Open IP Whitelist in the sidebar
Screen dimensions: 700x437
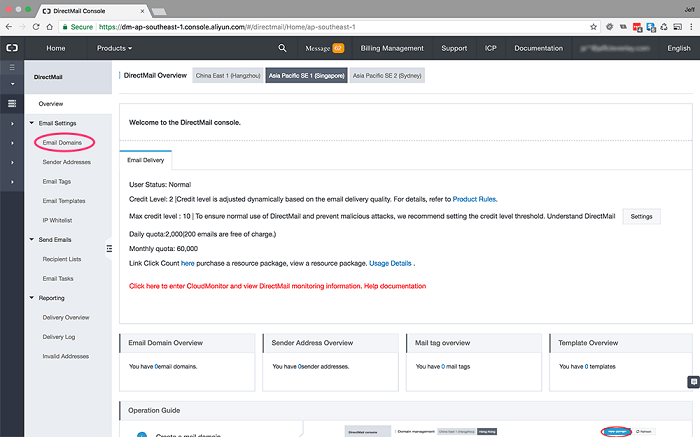57,220
